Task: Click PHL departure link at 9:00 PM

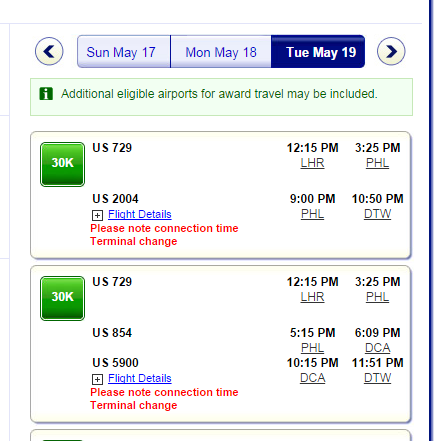Action: tap(312, 214)
